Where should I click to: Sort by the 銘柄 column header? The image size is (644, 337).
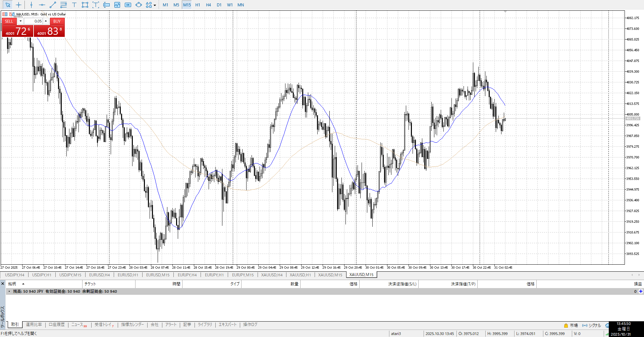point(12,284)
